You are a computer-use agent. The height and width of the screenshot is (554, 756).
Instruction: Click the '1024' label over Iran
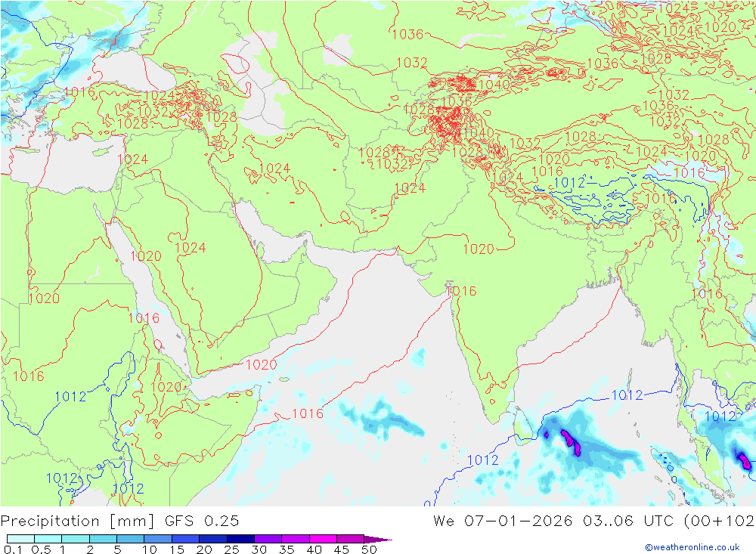pos(274,169)
